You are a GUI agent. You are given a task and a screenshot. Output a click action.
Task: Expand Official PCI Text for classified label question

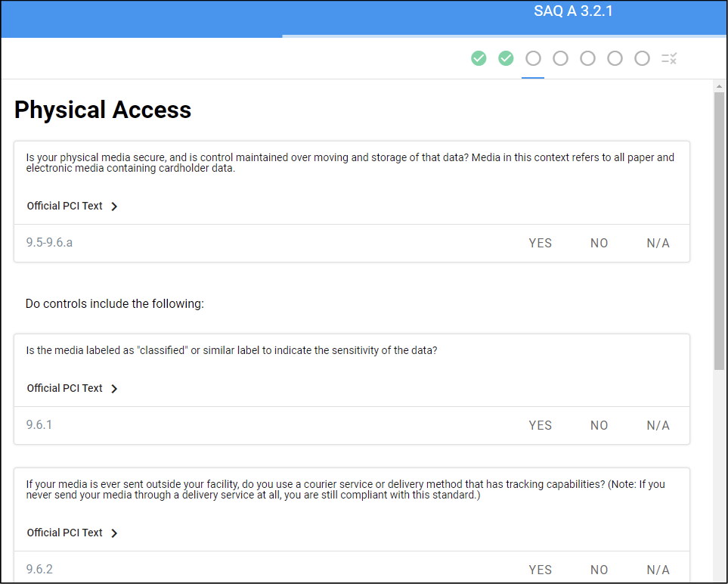(73, 388)
